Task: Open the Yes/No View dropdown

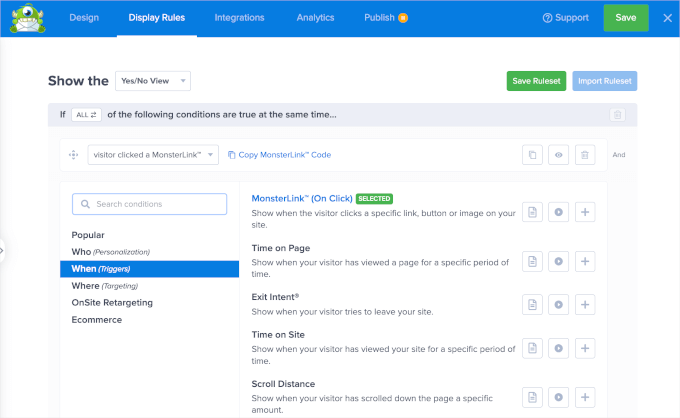Action: [x=153, y=81]
